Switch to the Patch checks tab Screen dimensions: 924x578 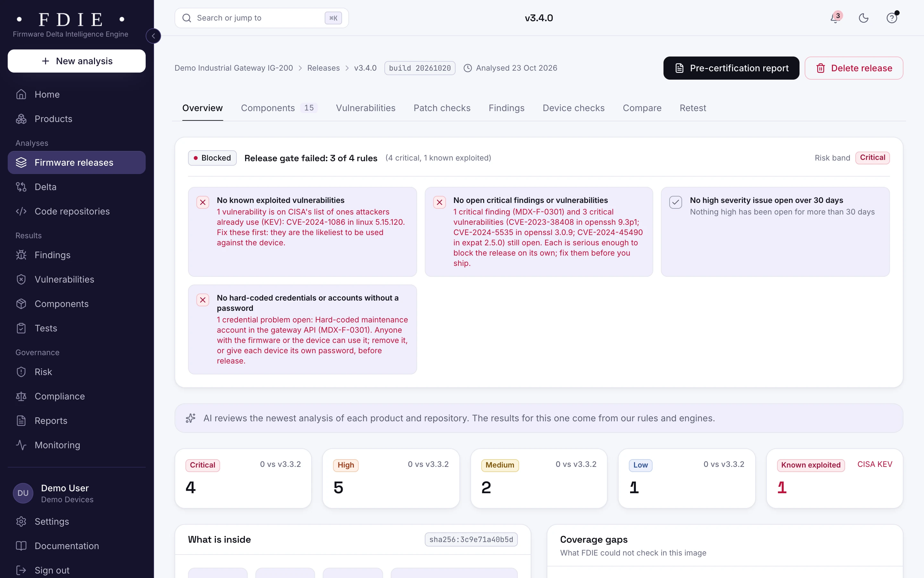pyautogui.click(x=442, y=108)
